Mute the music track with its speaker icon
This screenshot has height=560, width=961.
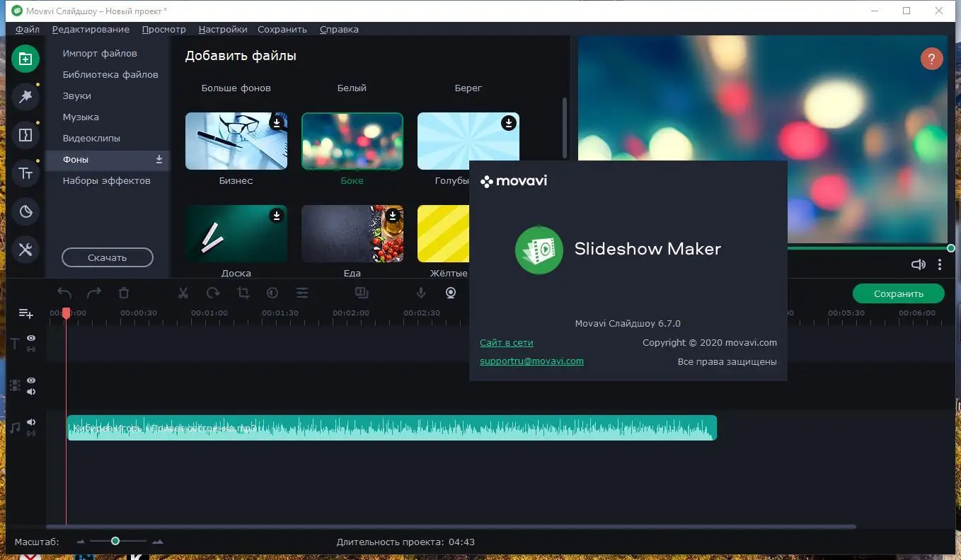(31, 421)
